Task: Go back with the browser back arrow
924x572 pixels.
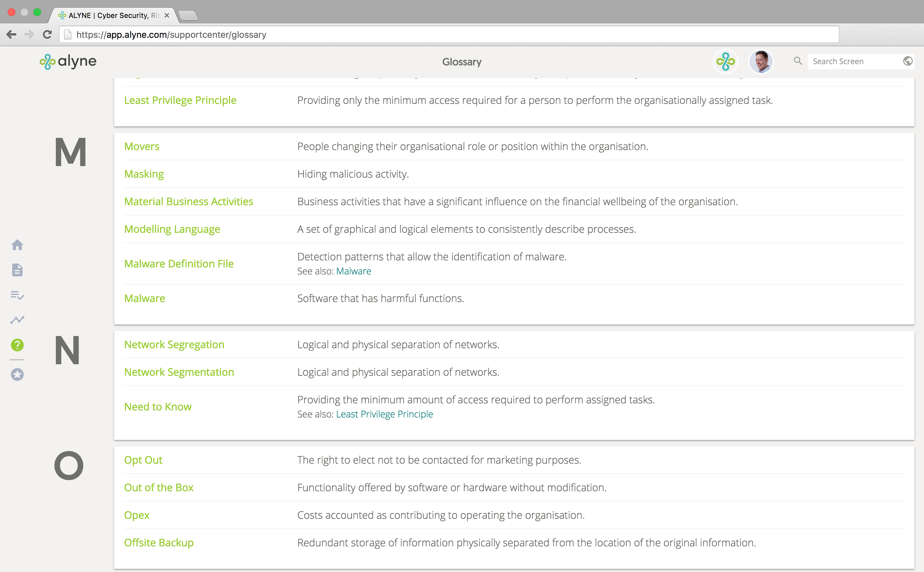Action: pyautogui.click(x=11, y=35)
